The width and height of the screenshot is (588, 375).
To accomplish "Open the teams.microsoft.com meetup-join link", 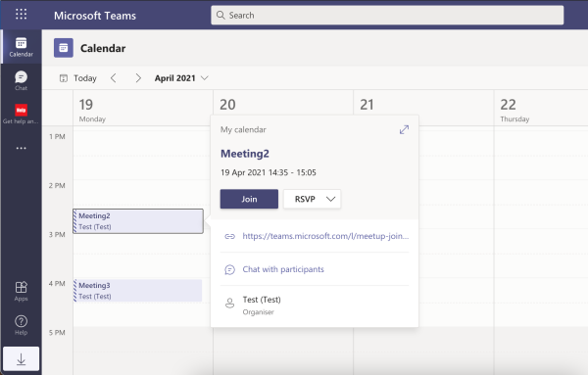I will click(x=325, y=236).
